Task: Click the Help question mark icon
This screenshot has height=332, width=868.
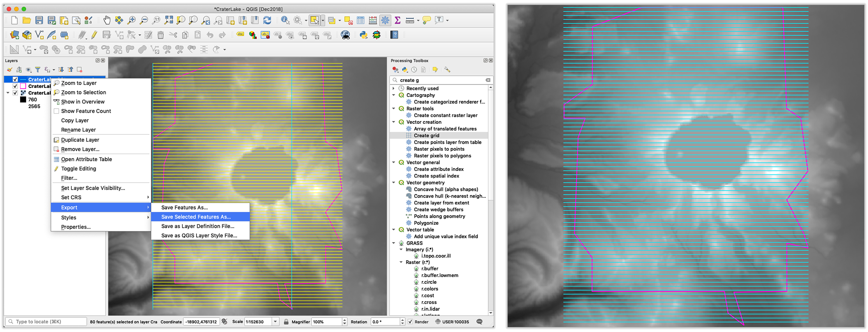Action: [x=394, y=35]
